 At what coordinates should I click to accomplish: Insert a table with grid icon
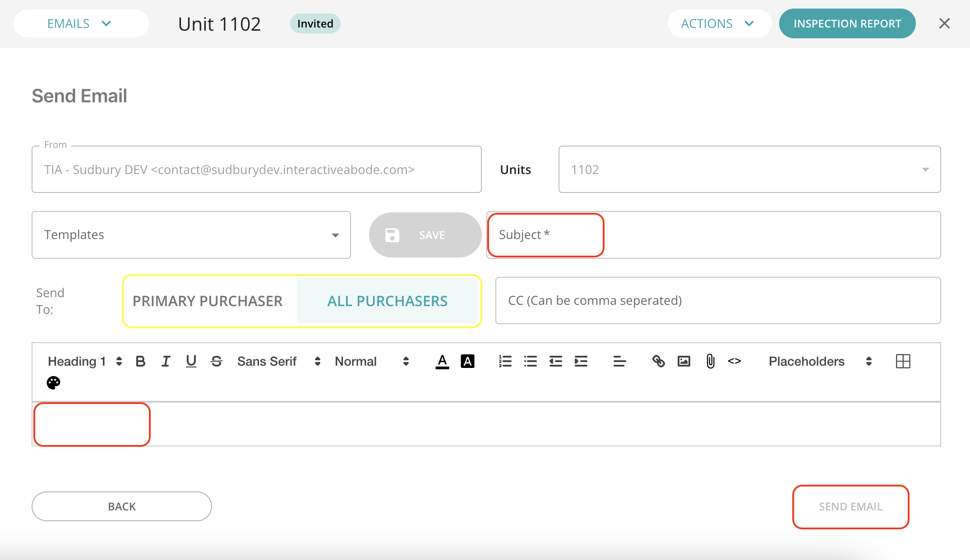click(903, 361)
